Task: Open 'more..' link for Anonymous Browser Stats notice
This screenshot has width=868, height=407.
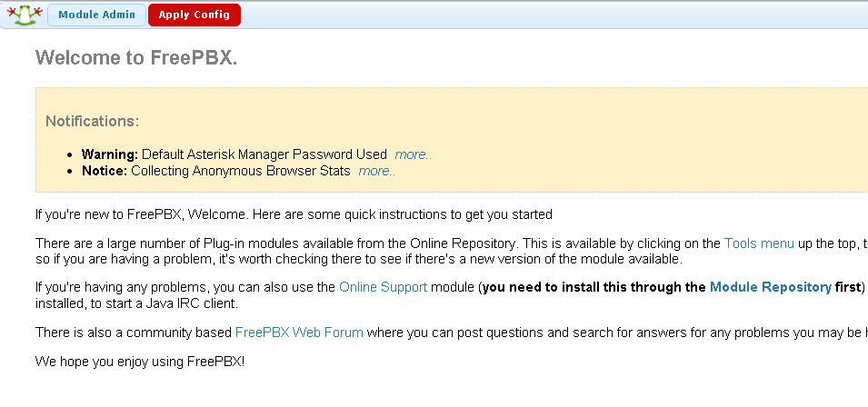Action: (377, 171)
